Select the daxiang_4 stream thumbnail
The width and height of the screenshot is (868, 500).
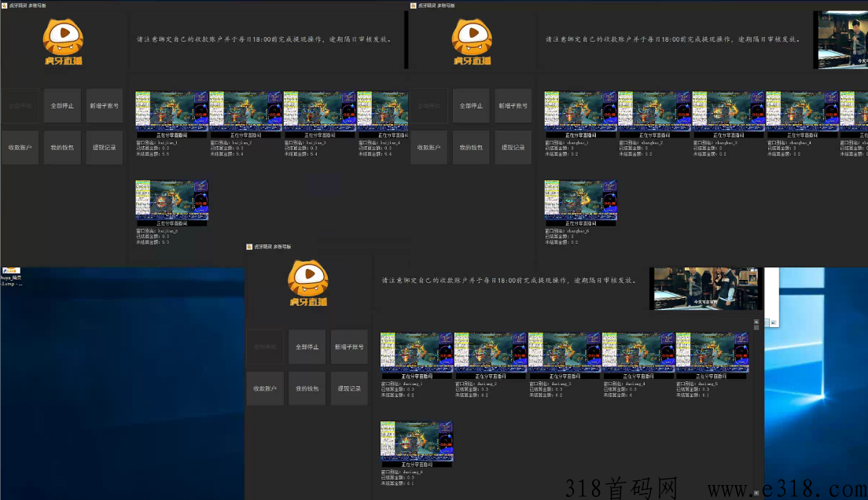(638, 352)
